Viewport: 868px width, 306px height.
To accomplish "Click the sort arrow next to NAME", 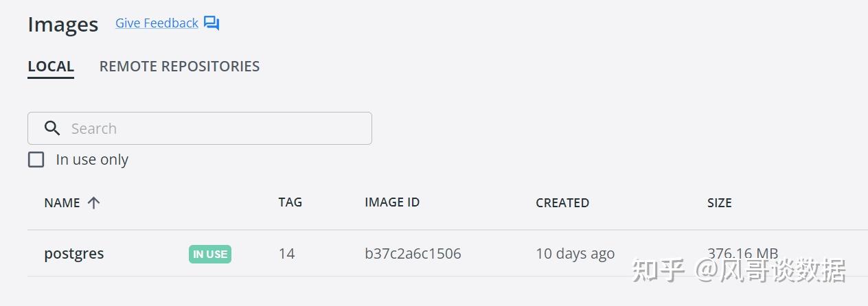I will tap(94, 202).
